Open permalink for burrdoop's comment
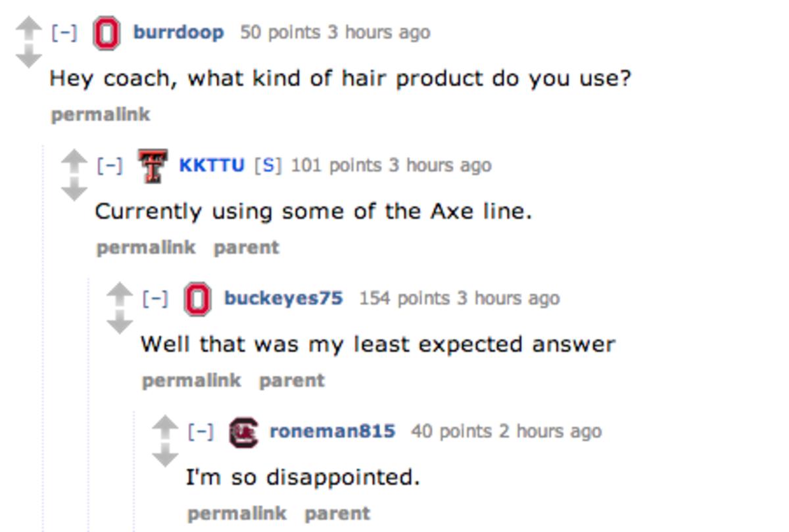The image size is (789, 532). (101, 114)
